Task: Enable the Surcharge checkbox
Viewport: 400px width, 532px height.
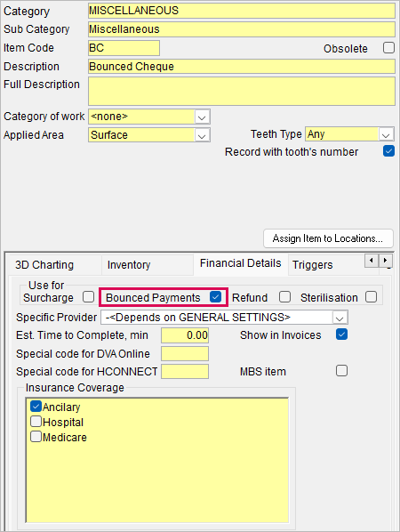Action: coord(88,297)
